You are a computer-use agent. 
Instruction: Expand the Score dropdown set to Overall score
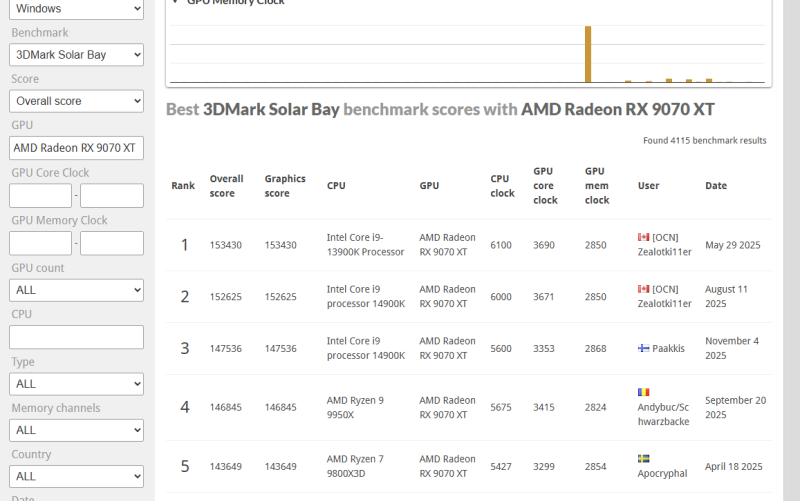point(76,101)
